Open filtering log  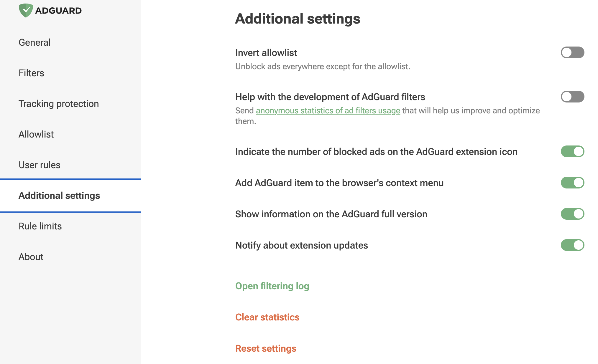point(272,286)
